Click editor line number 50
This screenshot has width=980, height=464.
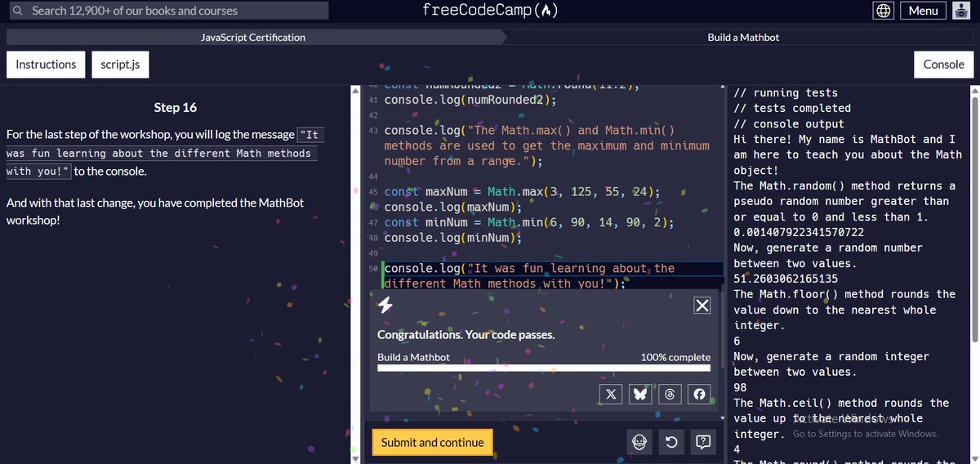click(x=373, y=269)
